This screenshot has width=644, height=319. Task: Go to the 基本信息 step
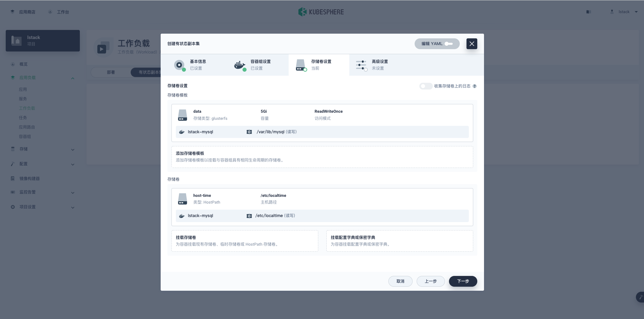[198, 65]
